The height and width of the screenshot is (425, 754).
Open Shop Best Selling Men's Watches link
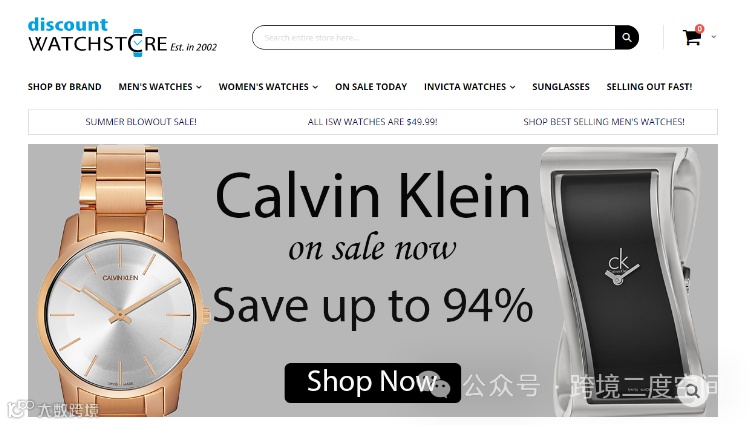coord(604,122)
